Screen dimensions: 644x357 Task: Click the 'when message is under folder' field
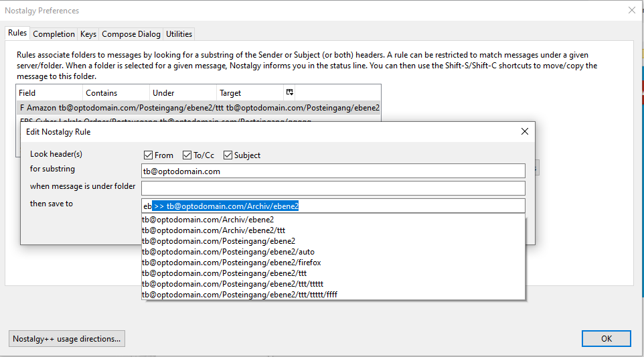pyautogui.click(x=333, y=189)
